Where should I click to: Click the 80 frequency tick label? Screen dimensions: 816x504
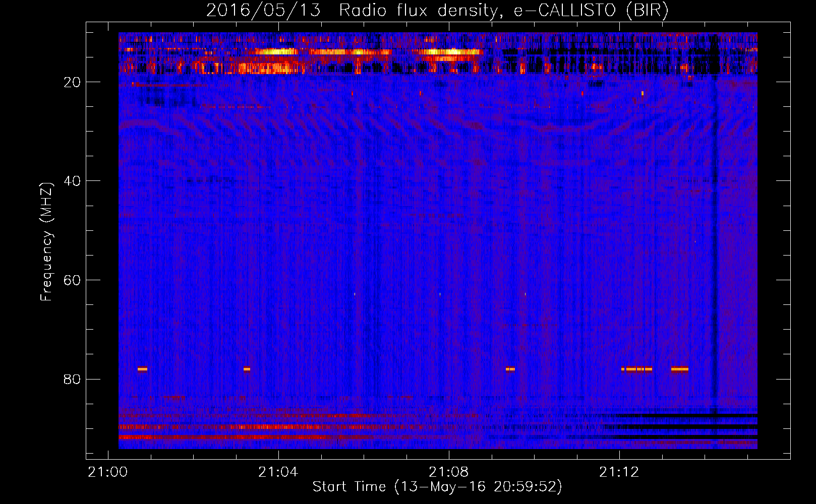click(x=72, y=380)
